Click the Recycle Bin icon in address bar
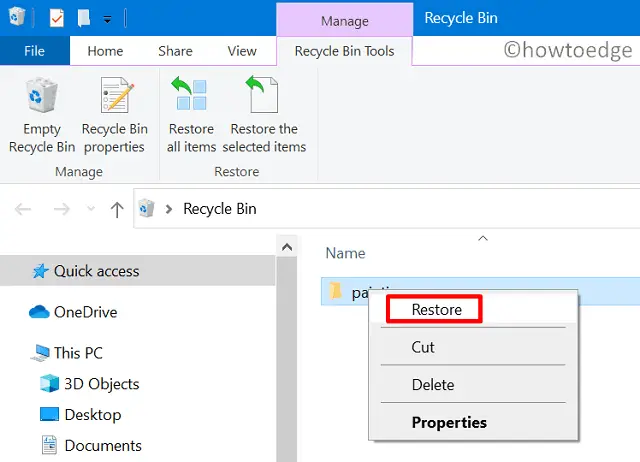The width and height of the screenshot is (640, 462). coord(147,209)
